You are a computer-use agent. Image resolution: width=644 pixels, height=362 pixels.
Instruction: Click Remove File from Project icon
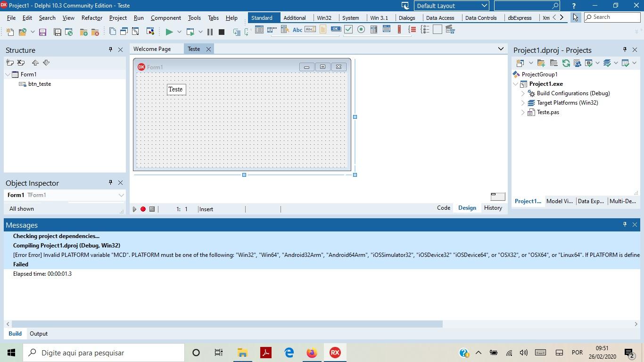pos(95,32)
